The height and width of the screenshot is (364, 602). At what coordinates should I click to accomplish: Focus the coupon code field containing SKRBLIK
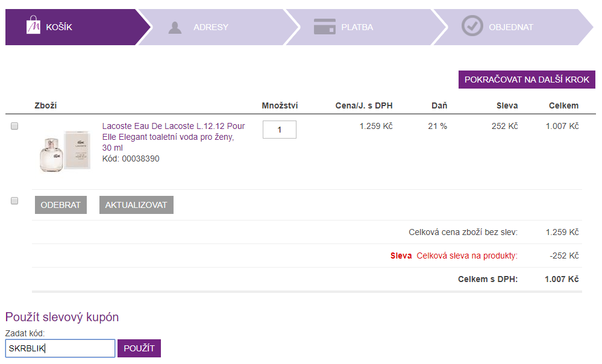click(x=60, y=348)
